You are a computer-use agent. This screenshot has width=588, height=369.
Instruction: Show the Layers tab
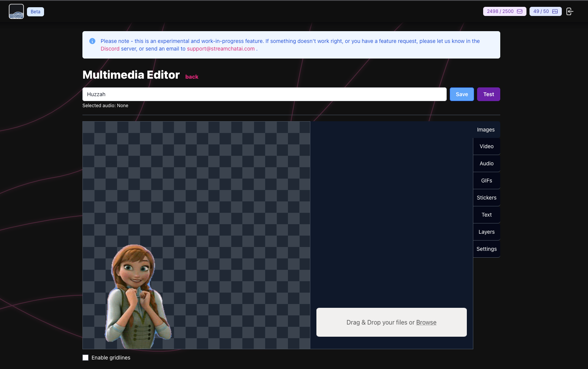[486, 232]
